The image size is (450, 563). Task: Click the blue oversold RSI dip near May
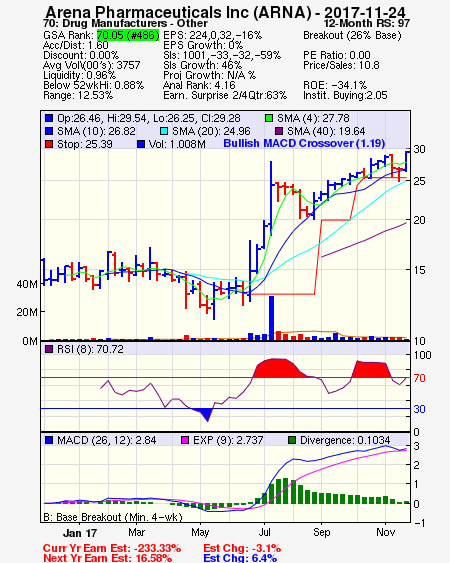[206, 413]
